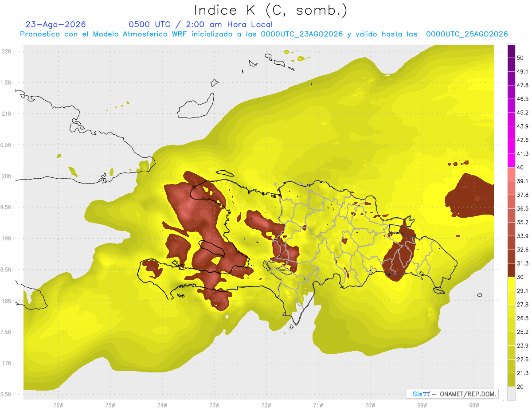This screenshot has height=411, width=532.
Task: Click the '75W' longitude label
Action: tap(110, 405)
